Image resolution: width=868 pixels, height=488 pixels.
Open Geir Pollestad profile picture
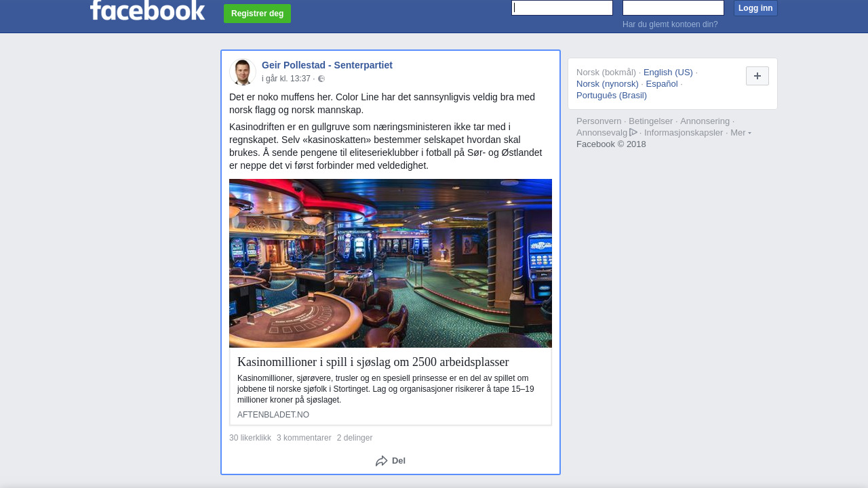(243, 72)
